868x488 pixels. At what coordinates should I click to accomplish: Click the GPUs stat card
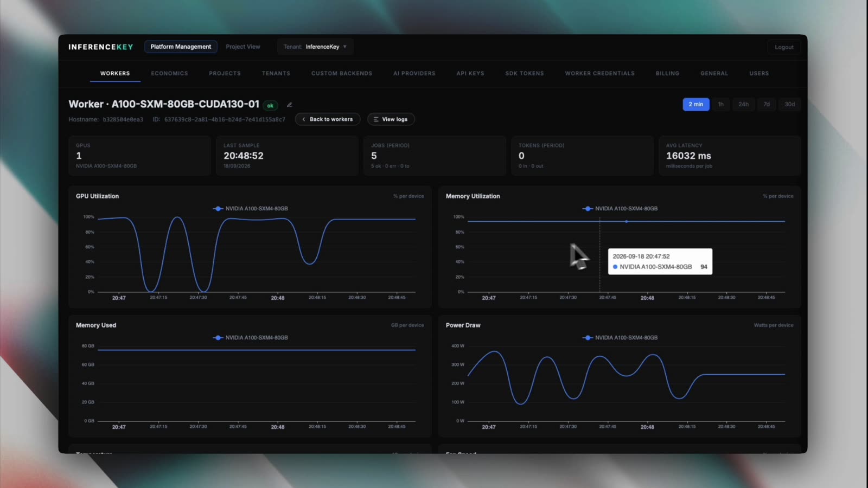pos(139,156)
